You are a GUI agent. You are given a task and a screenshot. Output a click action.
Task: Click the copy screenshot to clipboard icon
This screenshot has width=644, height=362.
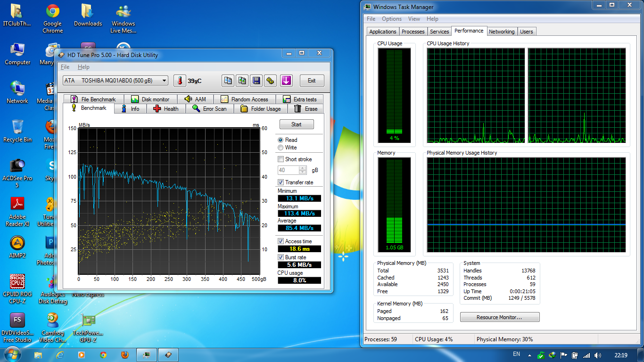tap(242, 81)
